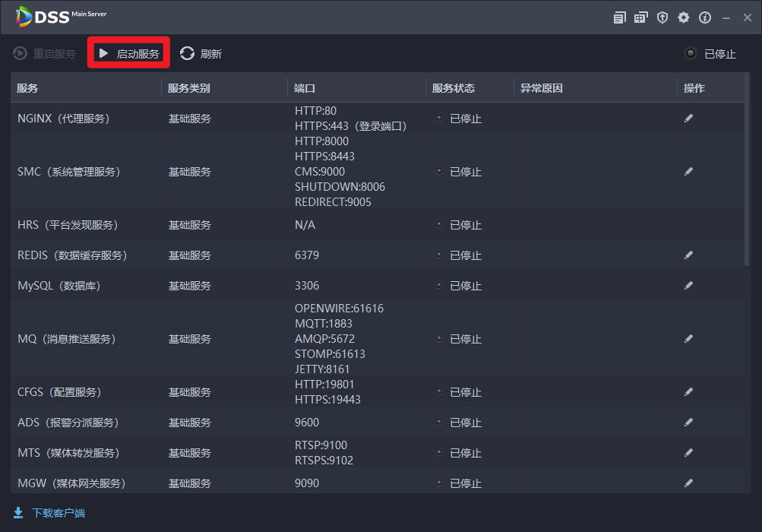Open the log documents icon in title bar
Viewport: 762px width, 532px height.
(x=620, y=17)
